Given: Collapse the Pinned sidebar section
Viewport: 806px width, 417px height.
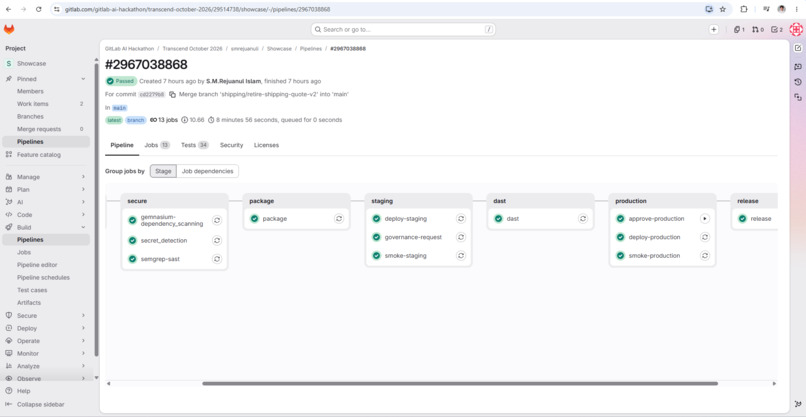Looking at the screenshot, I should (x=83, y=79).
